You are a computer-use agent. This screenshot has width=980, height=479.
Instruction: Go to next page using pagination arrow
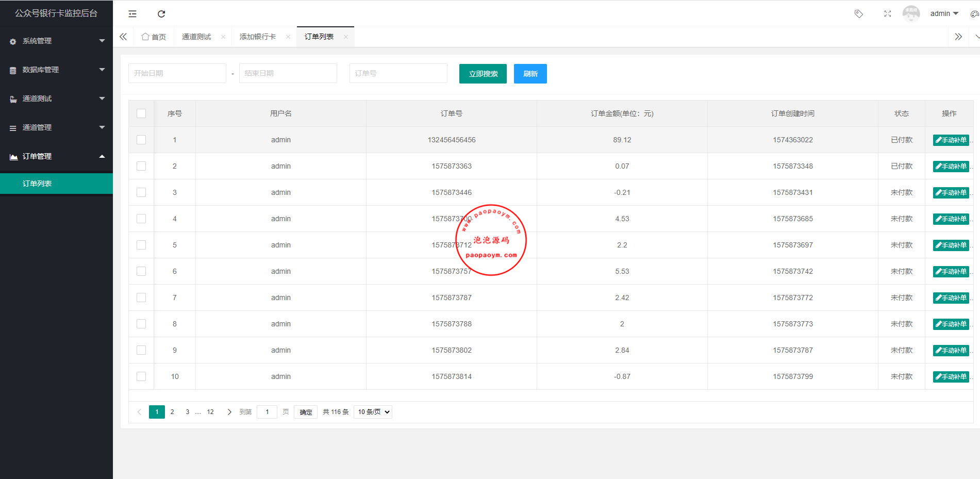229,412
